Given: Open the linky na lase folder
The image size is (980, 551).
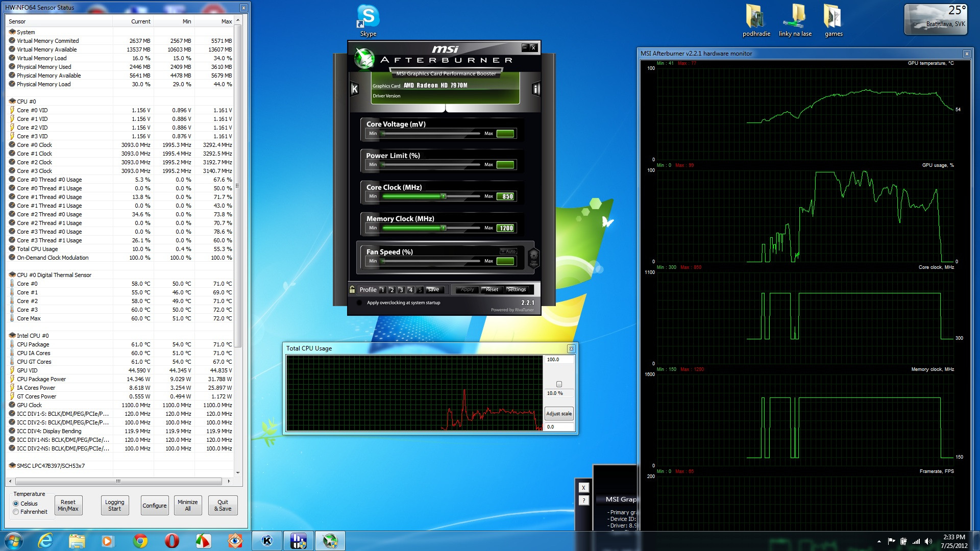Looking at the screenshot, I should point(795,20).
